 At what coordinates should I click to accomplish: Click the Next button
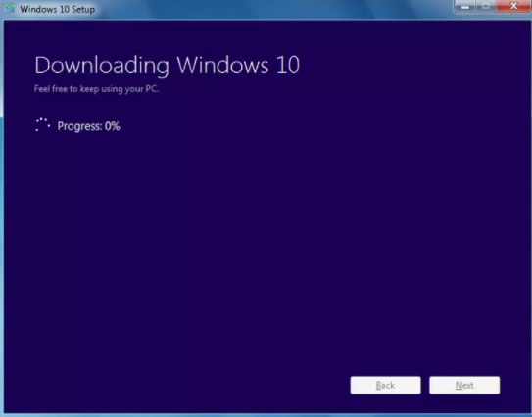(464, 385)
